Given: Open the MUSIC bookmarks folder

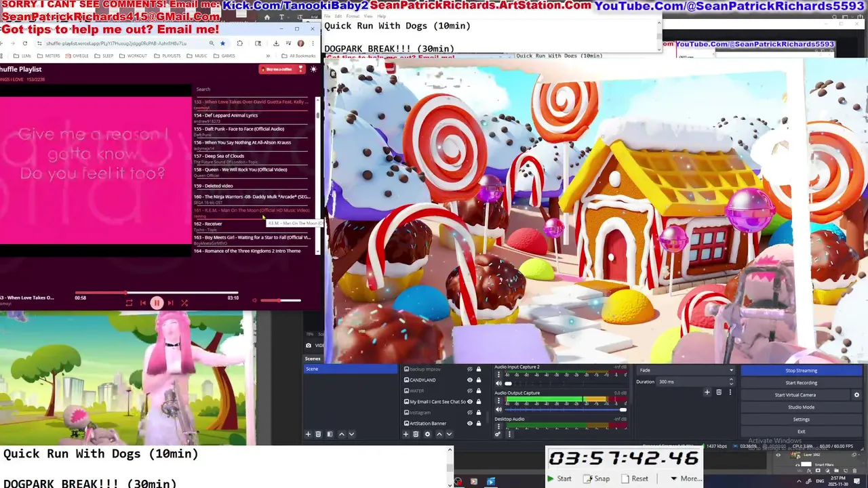Looking at the screenshot, I should [197, 56].
